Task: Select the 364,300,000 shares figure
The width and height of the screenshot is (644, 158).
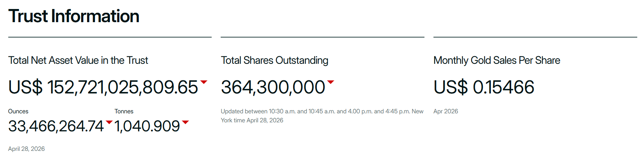Action: pyautogui.click(x=273, y=87)
